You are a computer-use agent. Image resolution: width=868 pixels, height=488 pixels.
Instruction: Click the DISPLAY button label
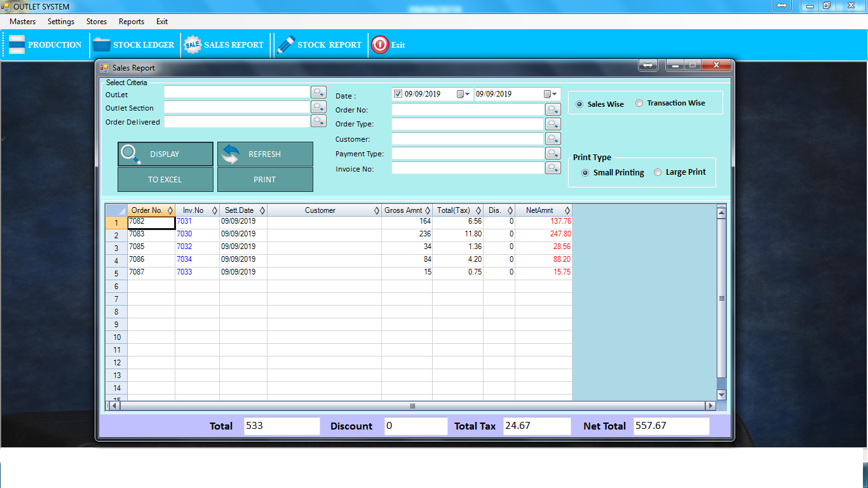(x=165, y=154)
